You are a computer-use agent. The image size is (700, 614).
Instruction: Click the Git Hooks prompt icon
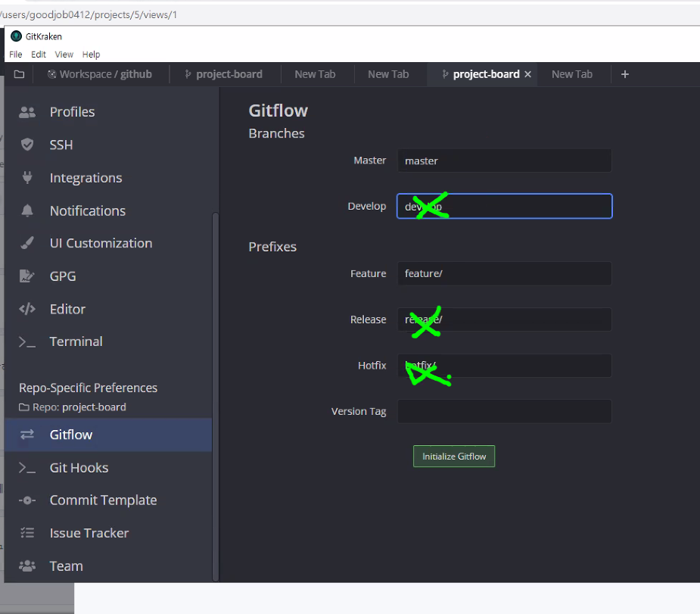point(27,468)
